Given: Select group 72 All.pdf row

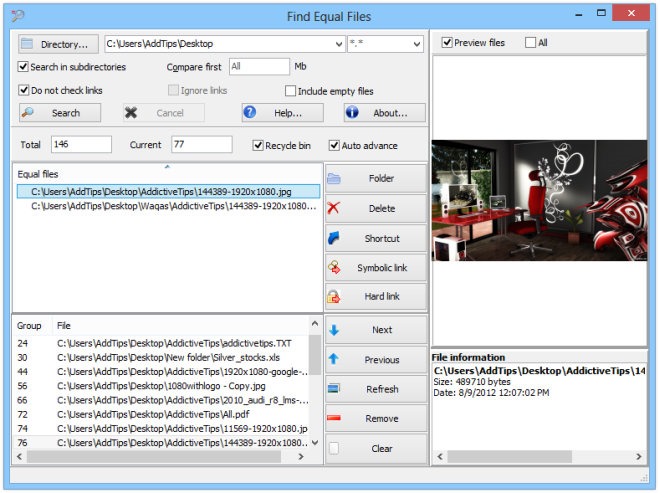Looking at the screenshot, I should pyautogui.click(x=162, y=415).
